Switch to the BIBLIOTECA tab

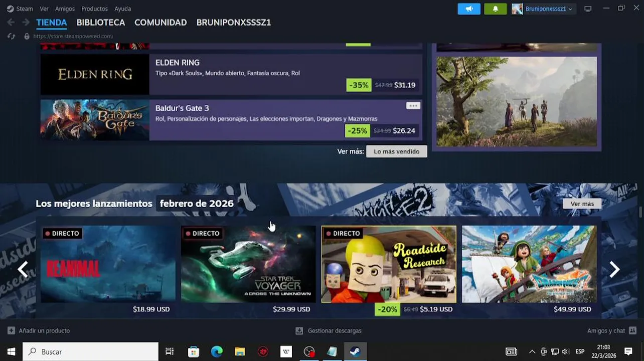point(101,23)
